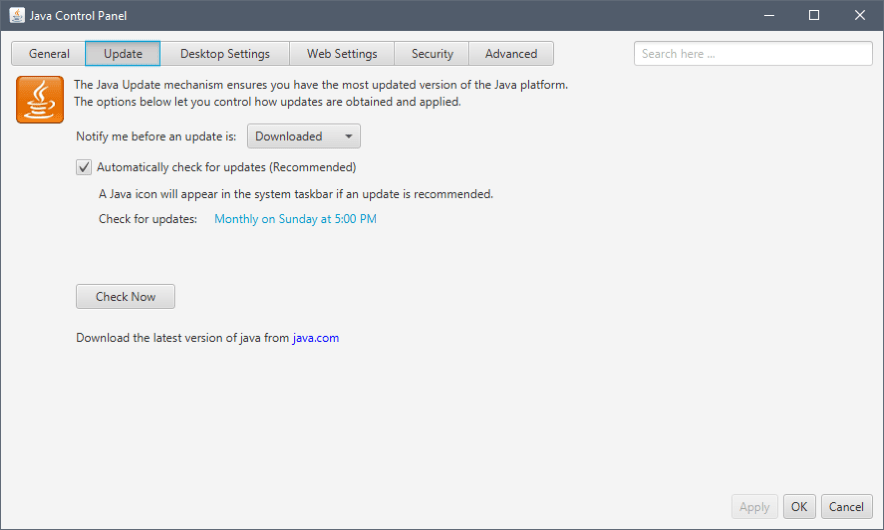The height and width of the screenshot is (530, 884).
Task: Uncheck Automatically check for updates
Action: click(x=84, y=168)
